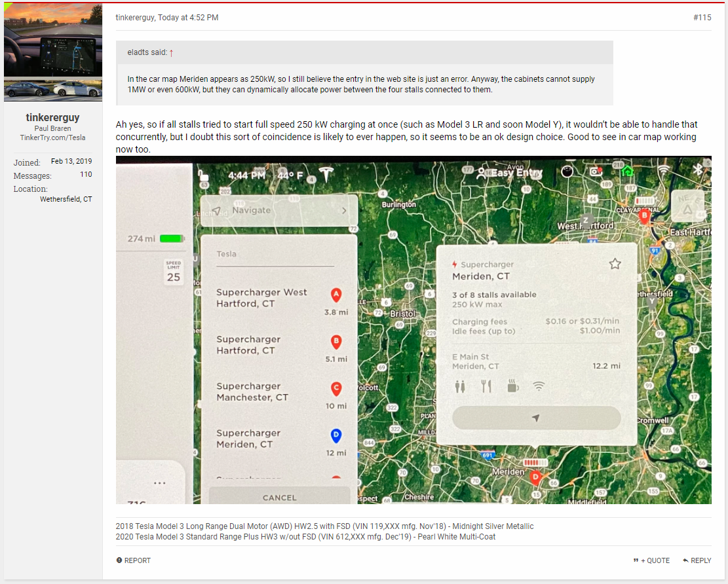Open the post permalink #115

702,17
